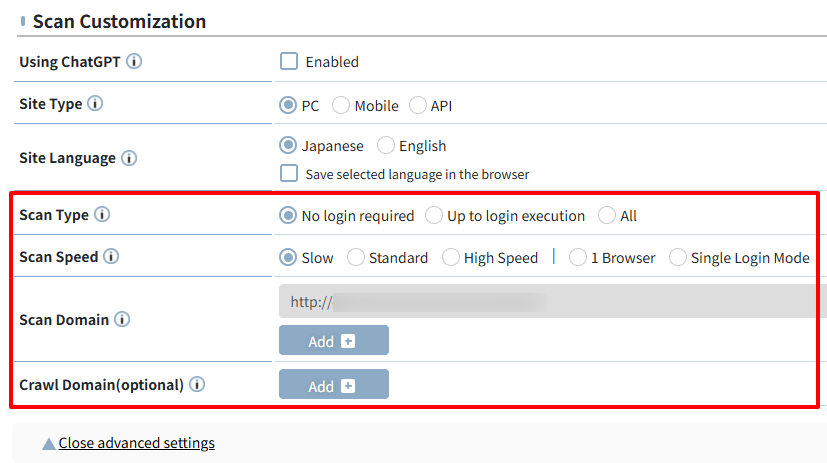This screenshot has width=827, height=463.
Task: Select the All scan type
Action: pos(607,215)
